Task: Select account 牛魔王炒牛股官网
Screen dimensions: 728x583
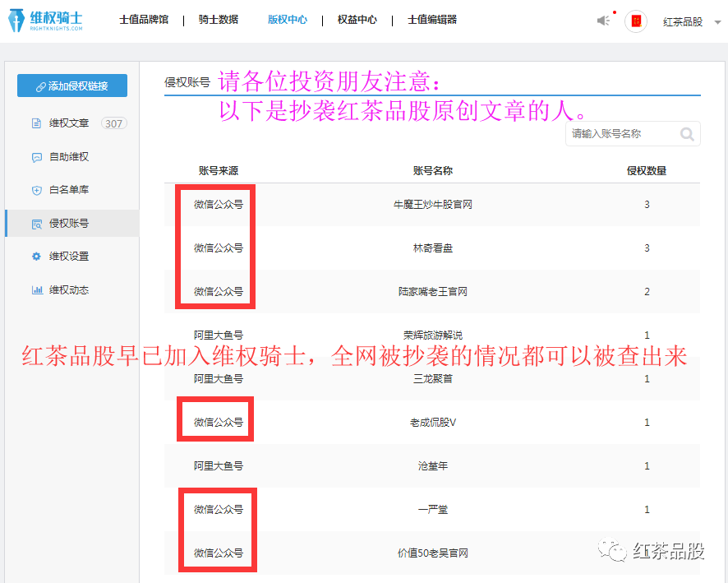Action: (433, 205)
